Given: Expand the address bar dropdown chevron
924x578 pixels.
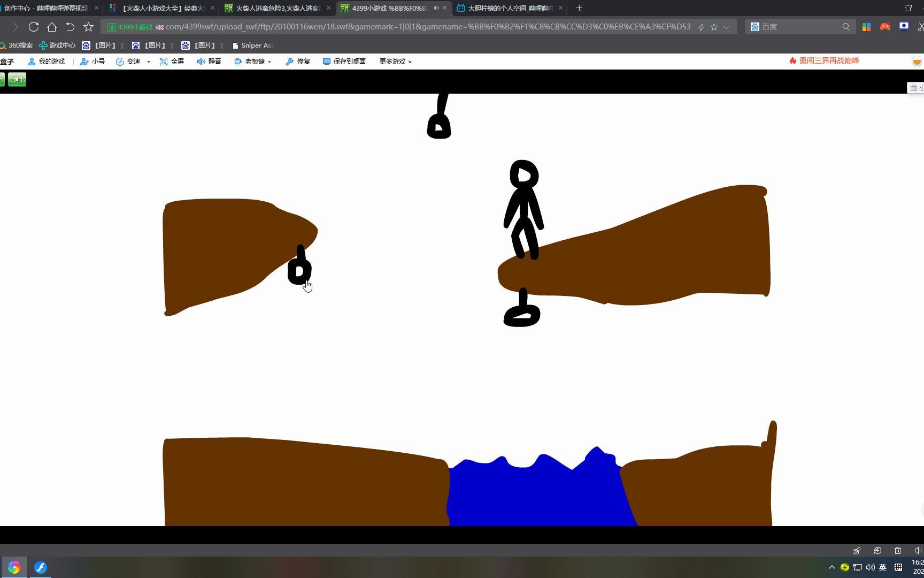Looking at the screenshot, I should click(x=726, y=27).
